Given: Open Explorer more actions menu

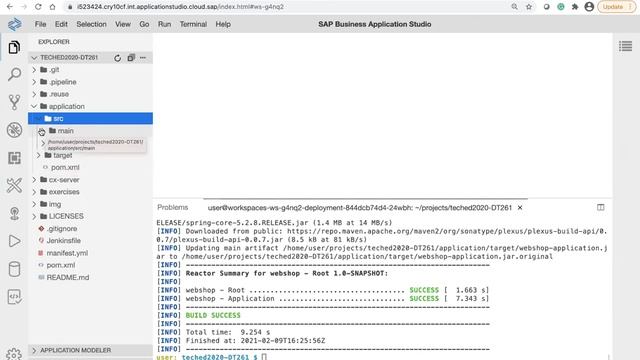Looking at the screenshot, I should coord(143,58).
